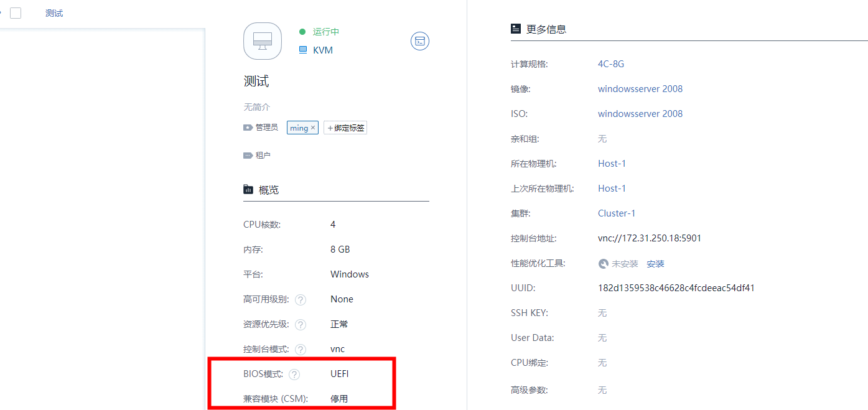868x410 pixels.
Task: Open help for 资源优先级
Action: pyautogui.click(x=301, y=325)
